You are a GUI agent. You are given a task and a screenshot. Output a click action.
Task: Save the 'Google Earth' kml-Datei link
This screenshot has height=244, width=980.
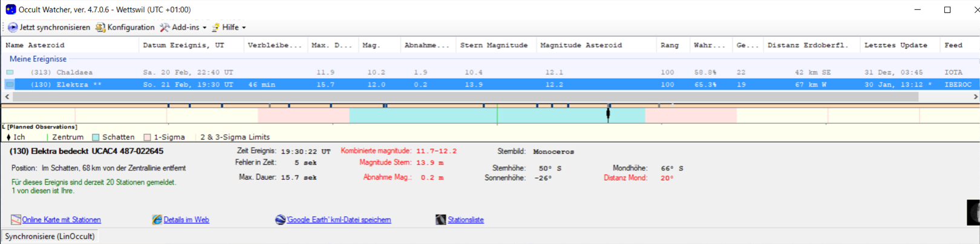point(339,220)
